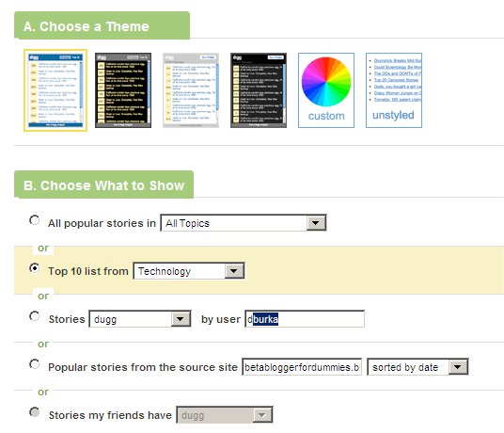Click the Popular stories from source site label

point(143,367)
